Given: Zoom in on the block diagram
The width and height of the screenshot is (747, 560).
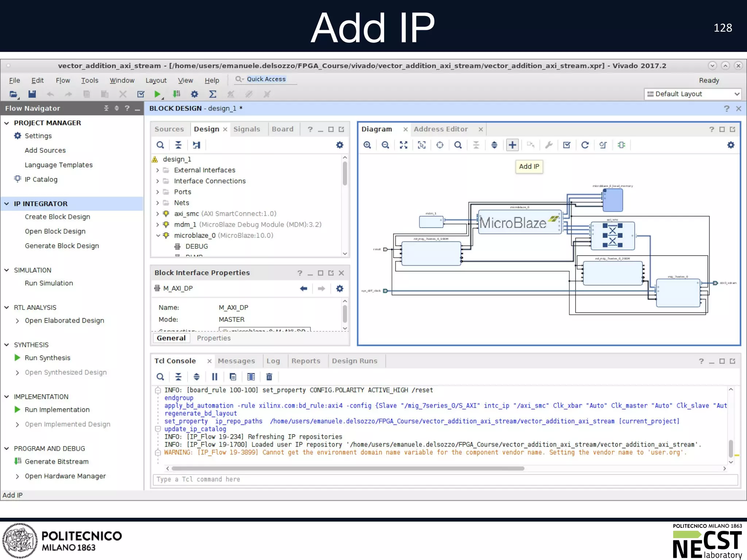Looking at the screenshot, I should point(367,145).
